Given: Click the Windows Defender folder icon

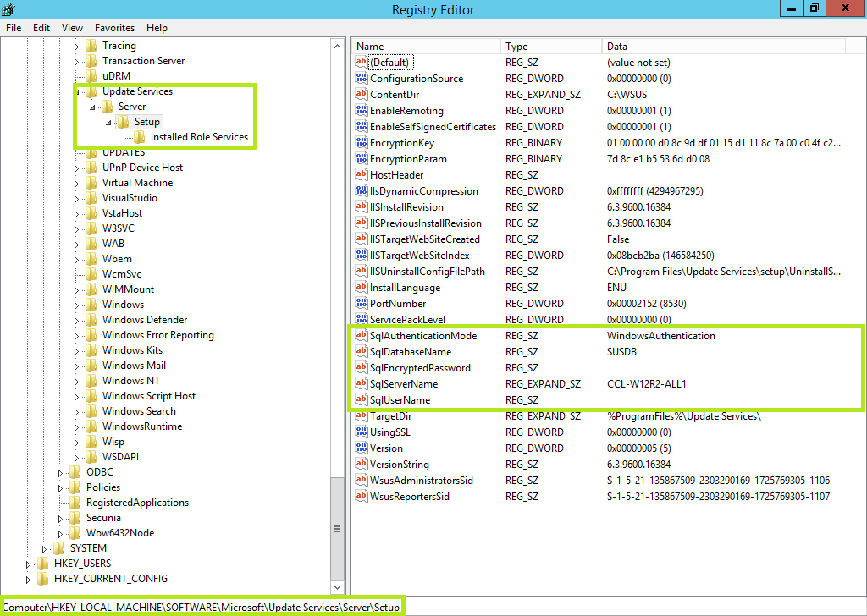Looking at the screenshot, I should pyautogui.click(x=91, y=320).
